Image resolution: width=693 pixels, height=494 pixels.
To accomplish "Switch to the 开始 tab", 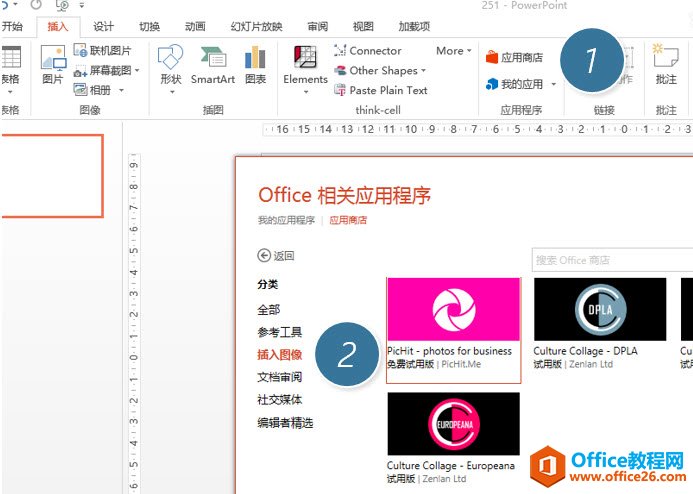I will click(12, 27).
